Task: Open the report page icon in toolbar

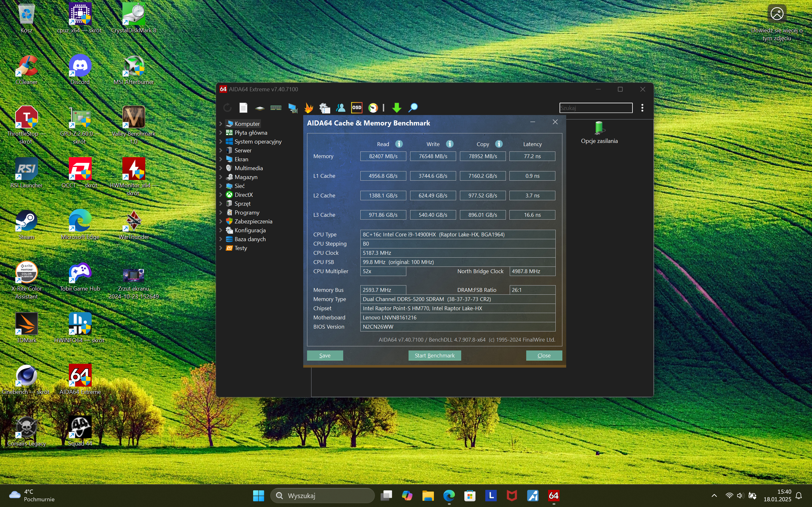Action: [x=243, y=108]
